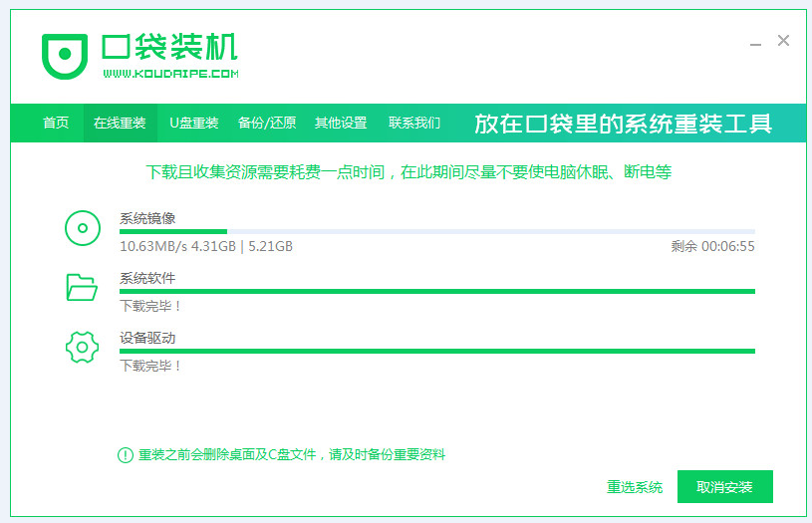This screenshot has height=523, width=812.
Task: Open the 其他设置 tab
Action: (x=341, y=124)
